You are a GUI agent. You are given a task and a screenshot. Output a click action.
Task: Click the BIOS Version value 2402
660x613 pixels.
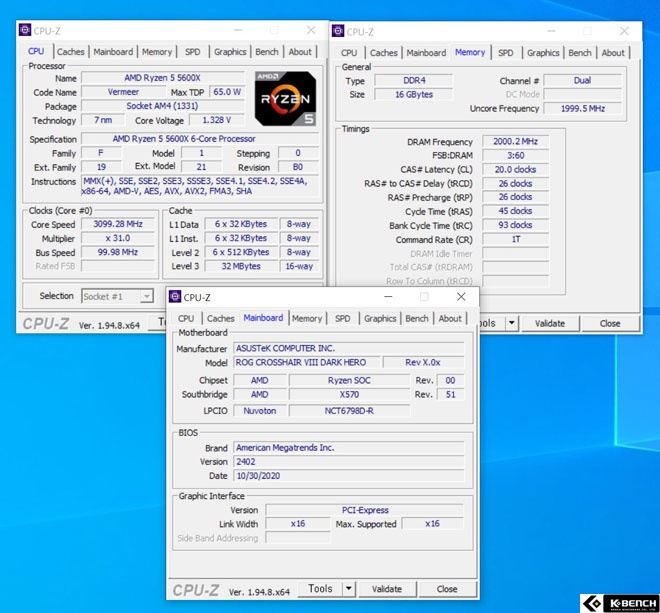[x=349, y=462]
